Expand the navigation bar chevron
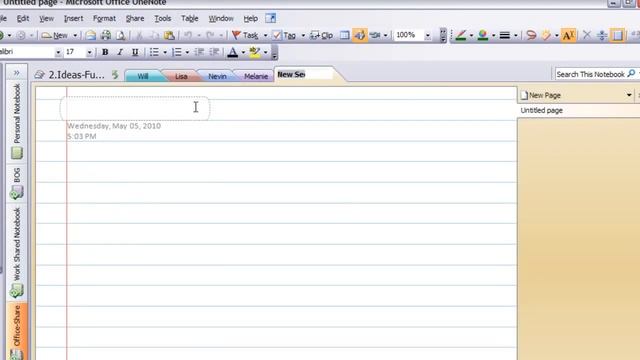Screen dimensions: 640x360 pyautogui.click(x=16, y=73)
